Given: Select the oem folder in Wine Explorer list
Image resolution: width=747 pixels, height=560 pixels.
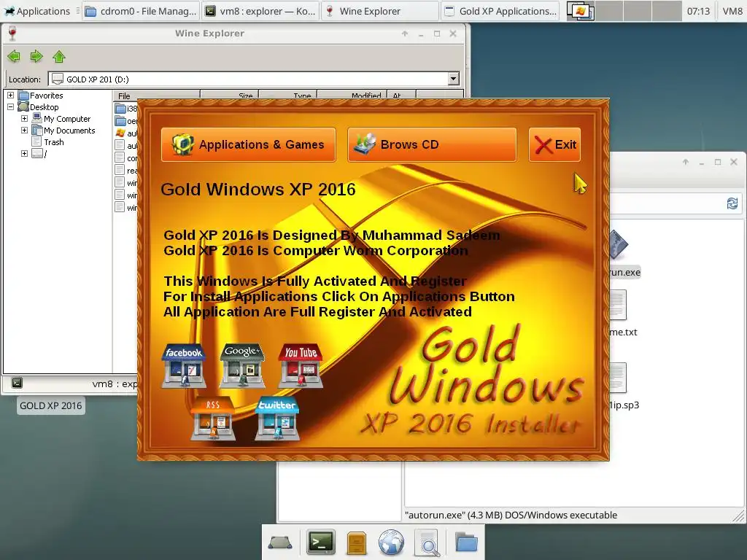Looking at the screenshot, I should (125, 121).
